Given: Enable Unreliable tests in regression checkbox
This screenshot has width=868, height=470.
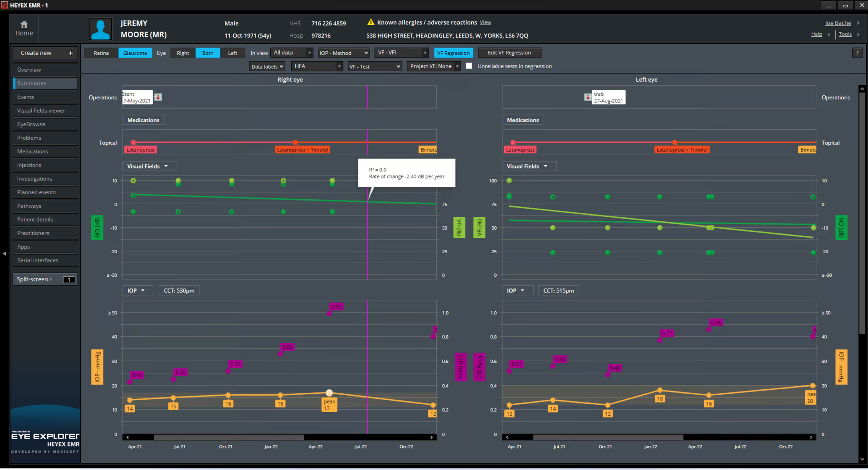Looking at the screenshot, I should pyautogui.click(x=469, y=66).
